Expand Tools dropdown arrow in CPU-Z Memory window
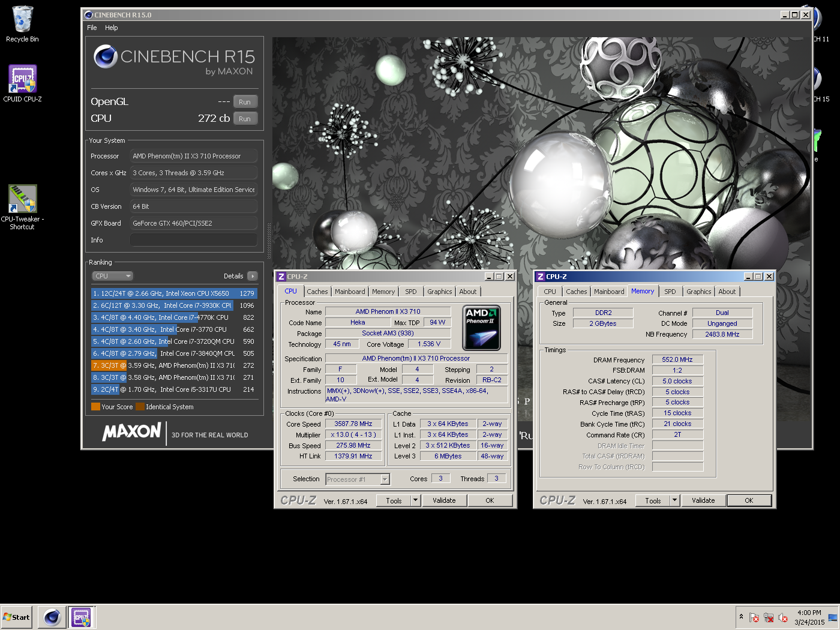 (x=674, y=500)
